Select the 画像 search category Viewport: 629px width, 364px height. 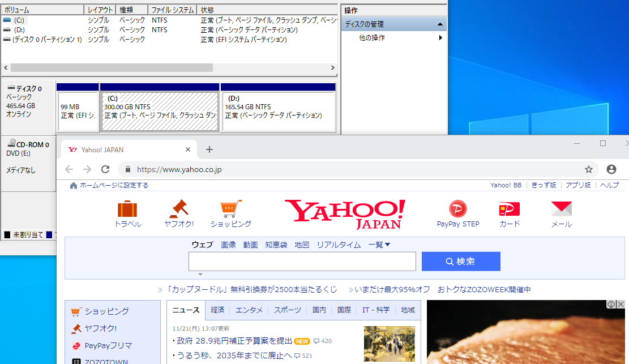pos(228,245)
